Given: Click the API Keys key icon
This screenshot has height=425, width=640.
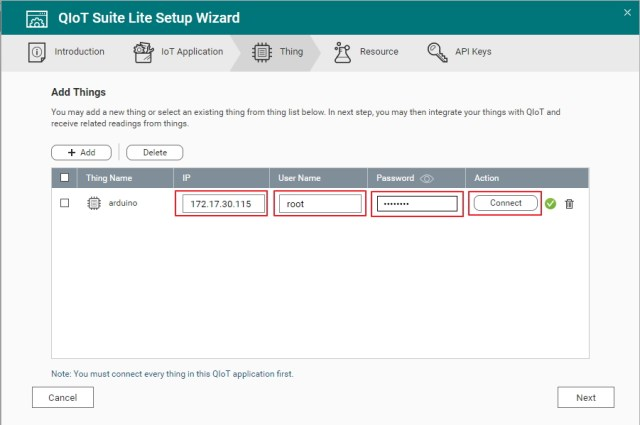Looking at the screenshot, I should point(437,51).
